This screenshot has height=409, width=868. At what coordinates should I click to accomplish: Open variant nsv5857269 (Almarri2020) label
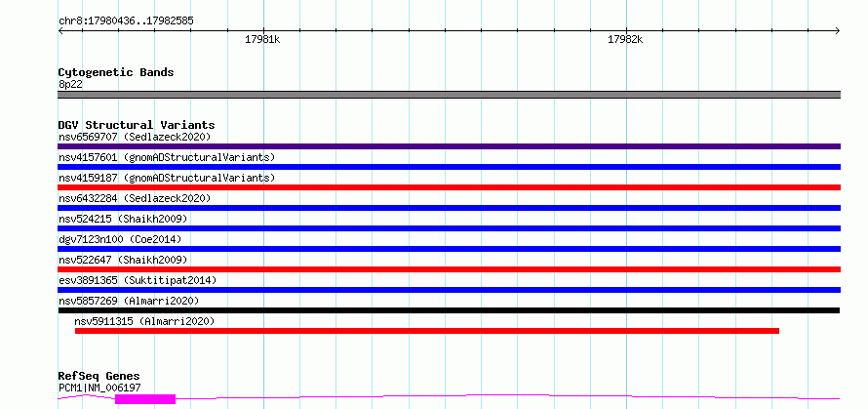coord(129,301)
